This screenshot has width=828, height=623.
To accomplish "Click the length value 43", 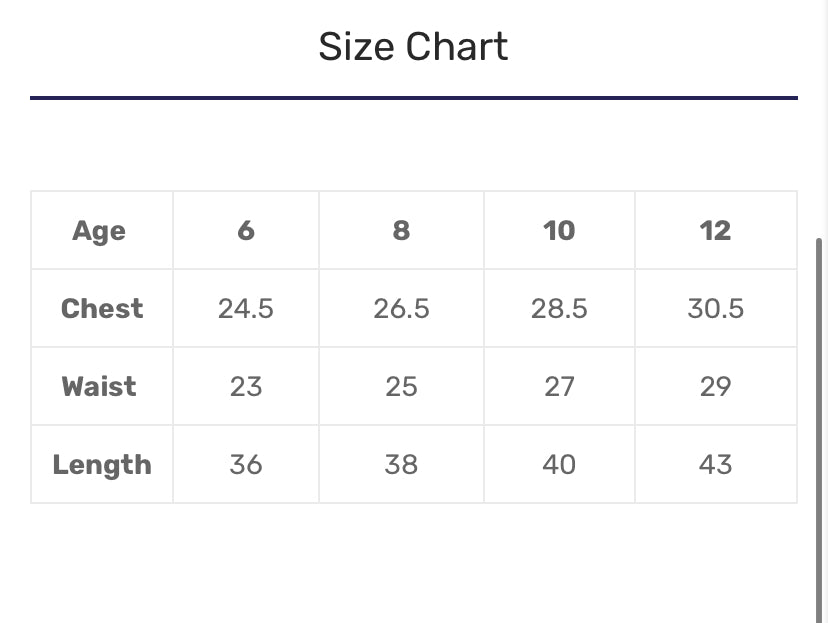I will pos(715,465).
